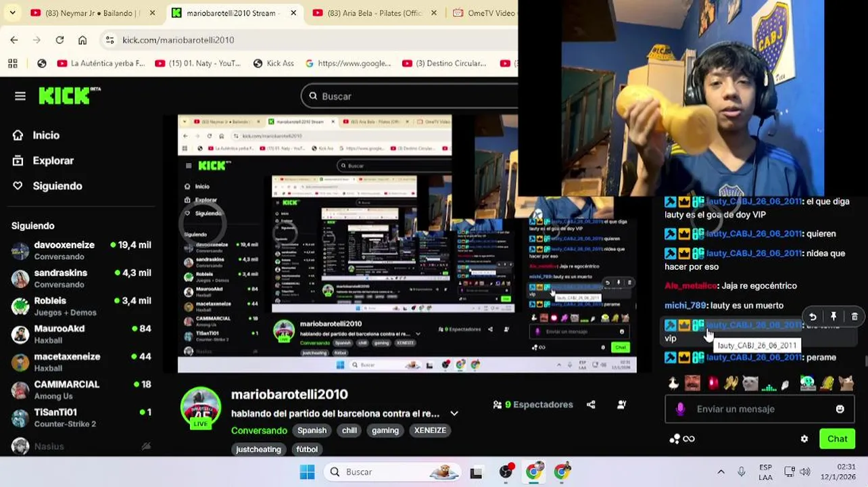Close the Aria Bela Pilates tab
This screenshot has height=487, width=868.
pyautogui.click(x=433, y=13)
